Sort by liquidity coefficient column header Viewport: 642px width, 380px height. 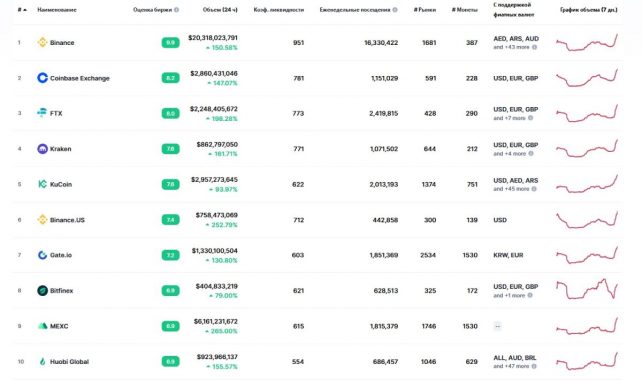(x=279, y=10)
